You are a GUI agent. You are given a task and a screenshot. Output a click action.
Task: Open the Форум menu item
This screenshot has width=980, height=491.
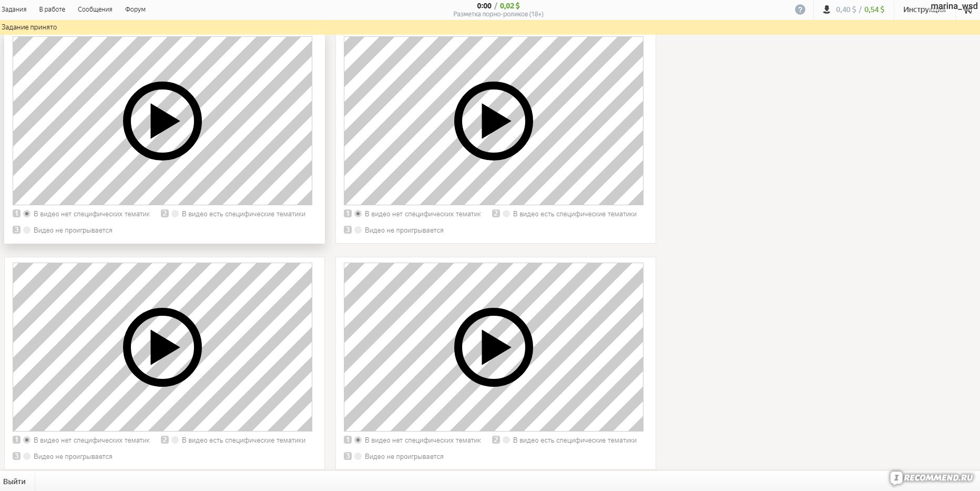click(x=135, y=9)
